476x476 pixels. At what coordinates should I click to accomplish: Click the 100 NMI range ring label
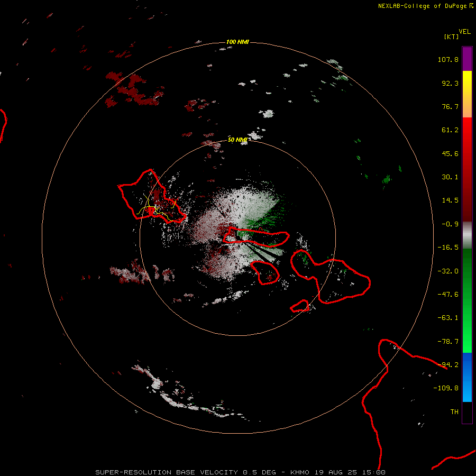[x=237, y=42]
